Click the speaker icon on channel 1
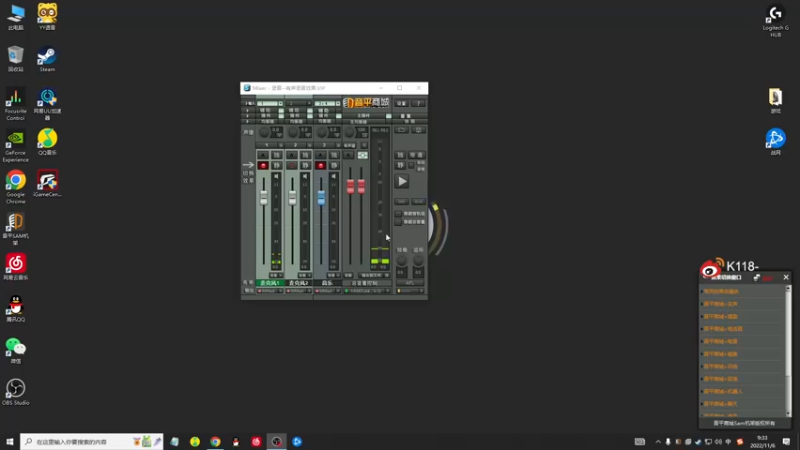 point(276,177)
